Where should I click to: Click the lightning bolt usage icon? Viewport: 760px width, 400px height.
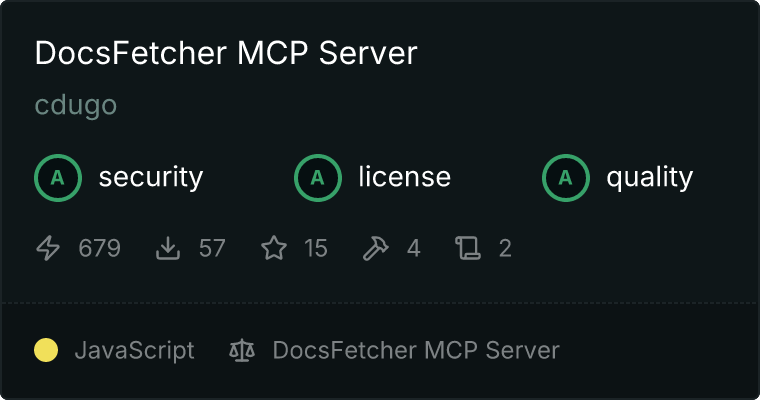click(x=48, y=248)
